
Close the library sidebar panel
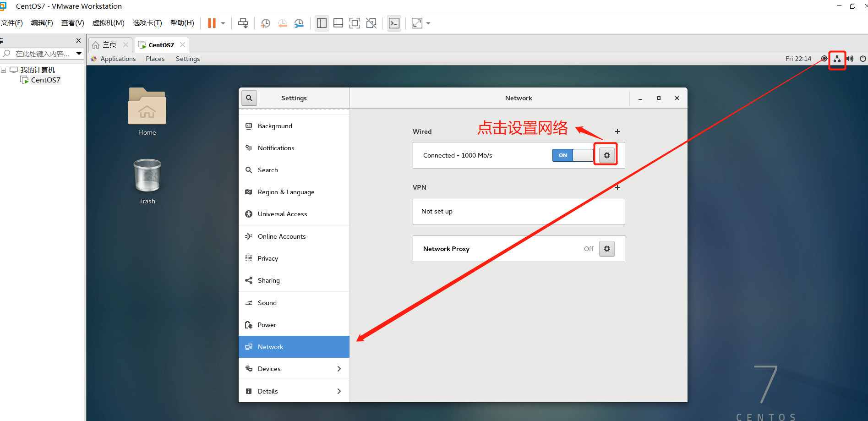click(x=78, y=40)
